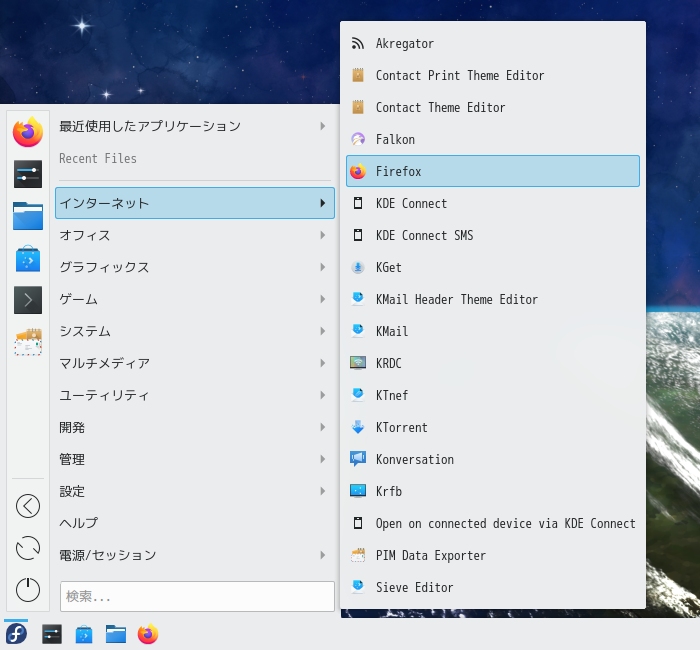Click the Akregator RSS feed icon

pyautogui.click(x=358, y=43)
